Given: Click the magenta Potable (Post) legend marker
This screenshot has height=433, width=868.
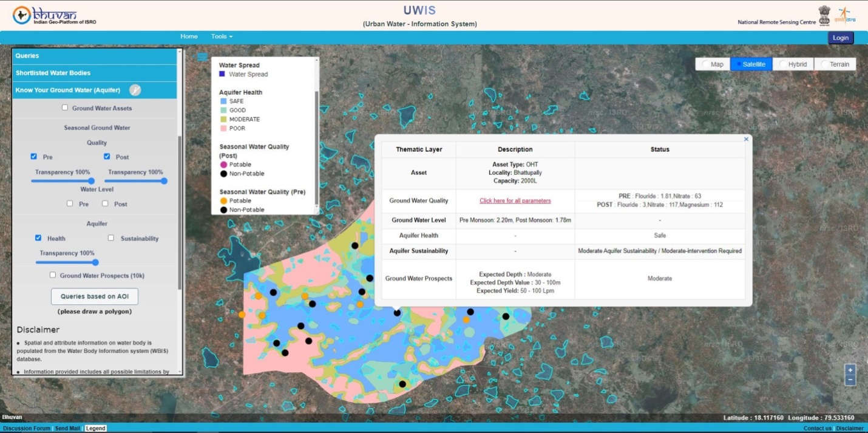Looking at the screenshot, I should pyautogui.click(x=223, y=165).
